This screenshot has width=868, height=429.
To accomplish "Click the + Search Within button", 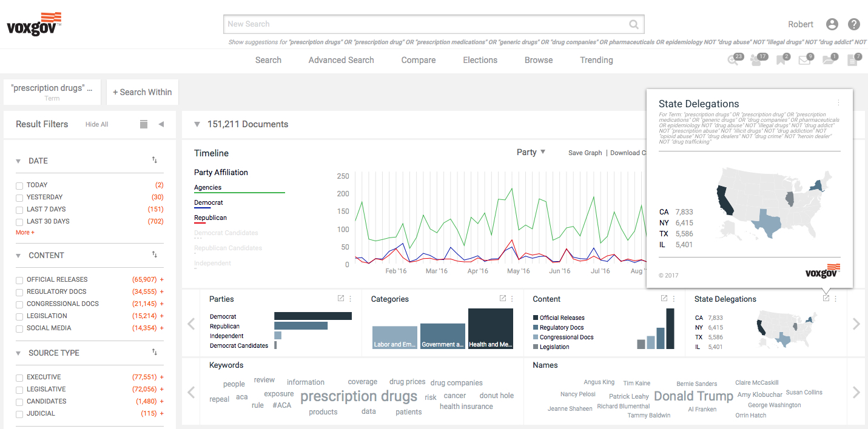I will pyautogui.click(x=143, y=92).
